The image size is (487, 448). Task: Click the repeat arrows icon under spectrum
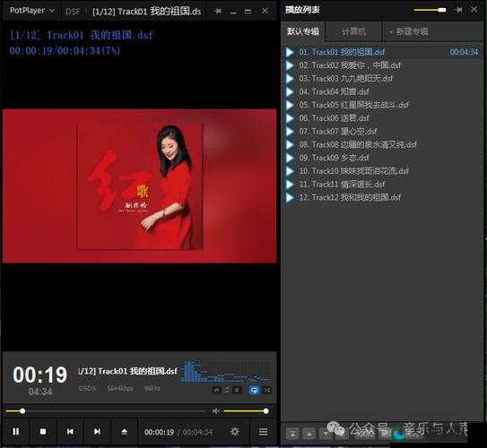pos(227,391)
